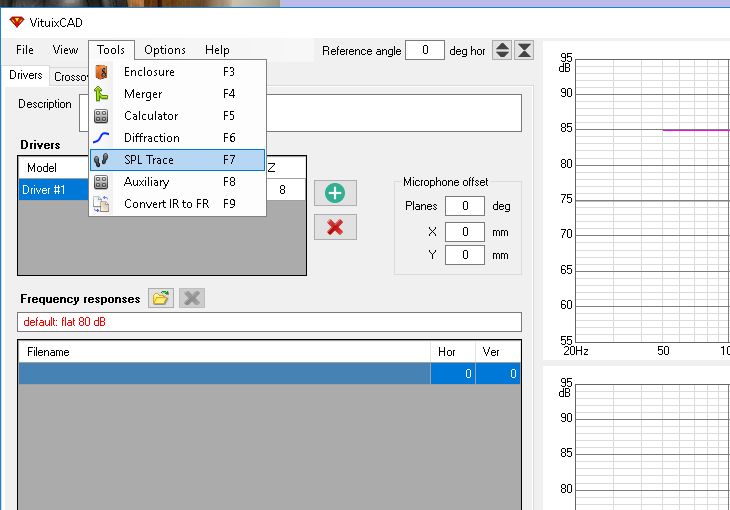Click the Z value 8 cell for Driver #1
The width and height of the screenshot is (730, 510).
[286, 190]
